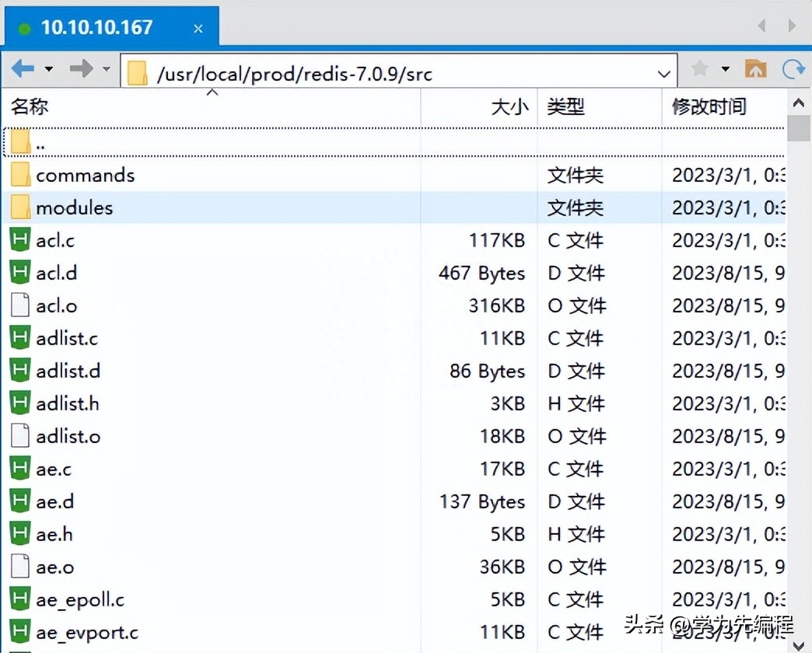Close the 10.10.10.167 tab
The image size is (812, 653).
198,29
